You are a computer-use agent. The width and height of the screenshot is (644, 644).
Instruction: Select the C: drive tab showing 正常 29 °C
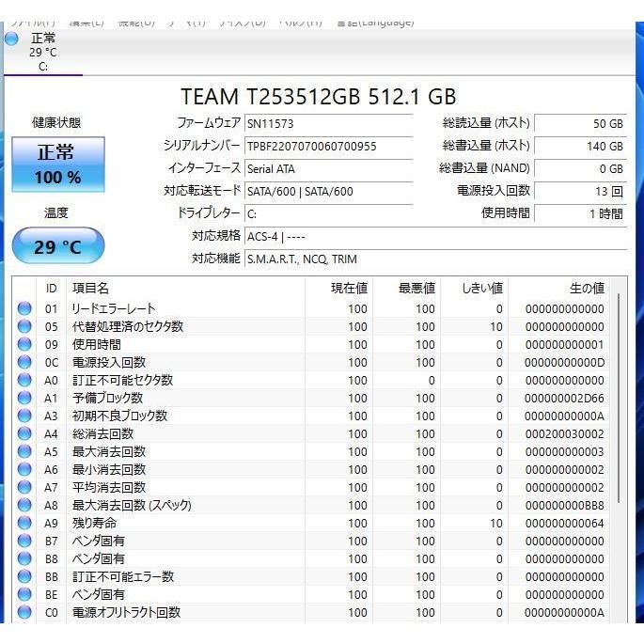click(42, 52)
